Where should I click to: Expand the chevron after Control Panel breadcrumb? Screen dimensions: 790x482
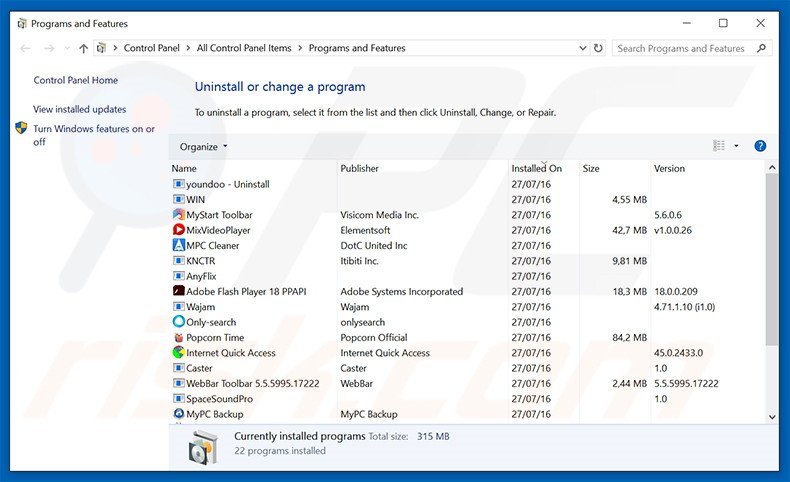(x=188, y=48)
